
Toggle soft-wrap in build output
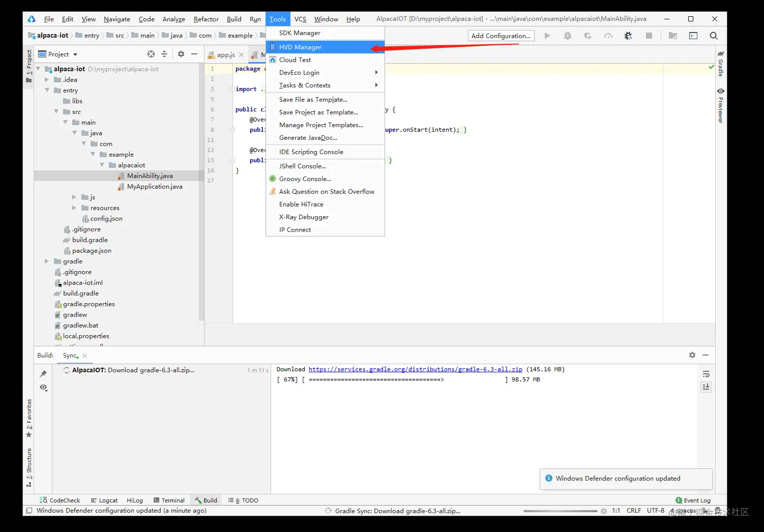[706, 374]
